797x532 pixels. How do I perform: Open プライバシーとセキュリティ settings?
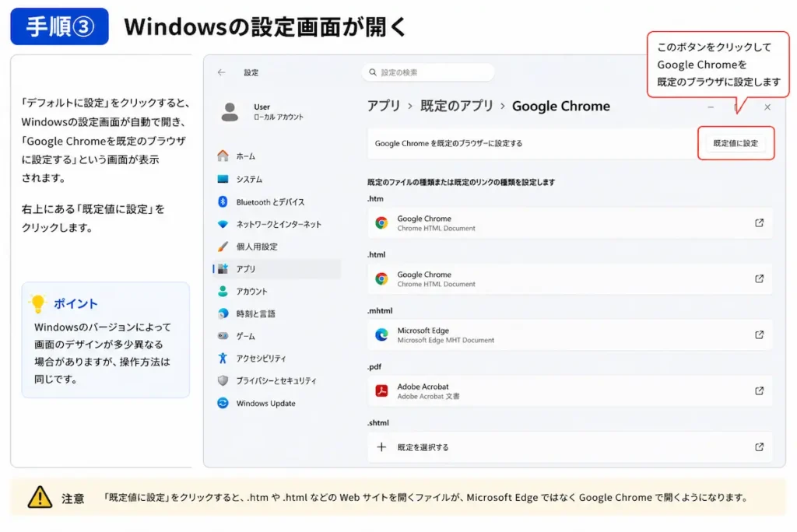point(276,380)
